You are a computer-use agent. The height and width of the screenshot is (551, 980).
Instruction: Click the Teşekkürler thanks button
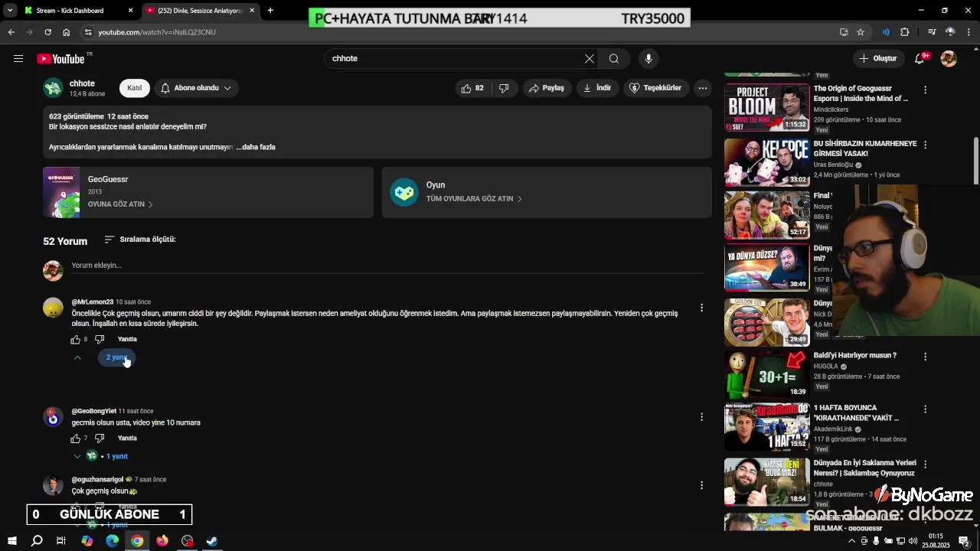click(656, 88)
